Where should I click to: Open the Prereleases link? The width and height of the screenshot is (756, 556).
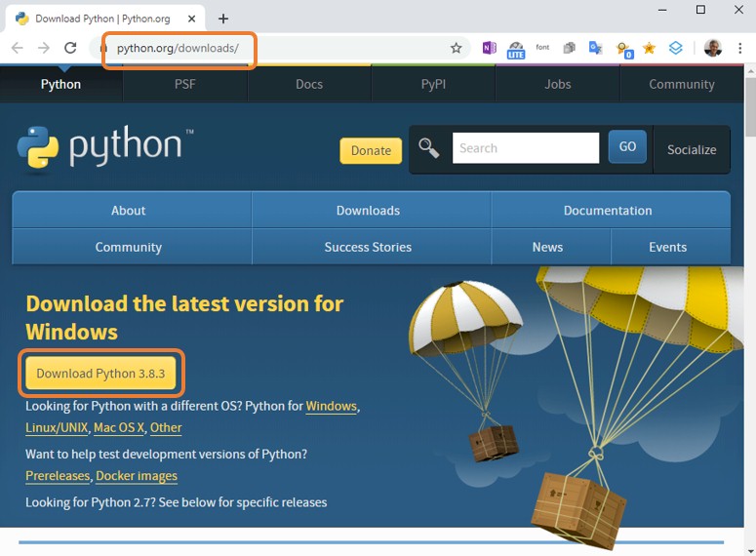point(58,476)
